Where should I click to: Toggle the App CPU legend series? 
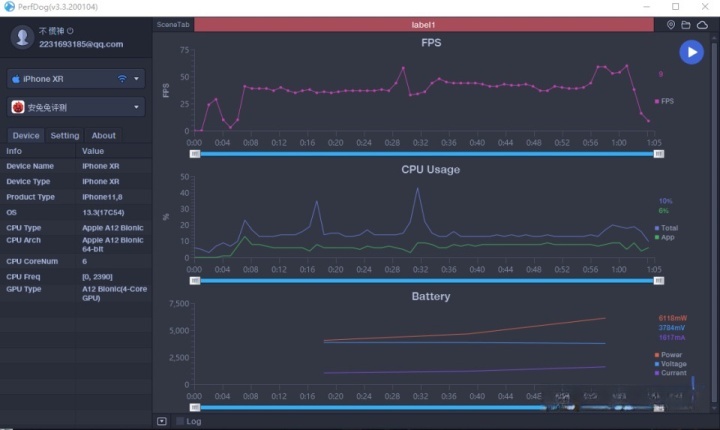tap(664, 238)
